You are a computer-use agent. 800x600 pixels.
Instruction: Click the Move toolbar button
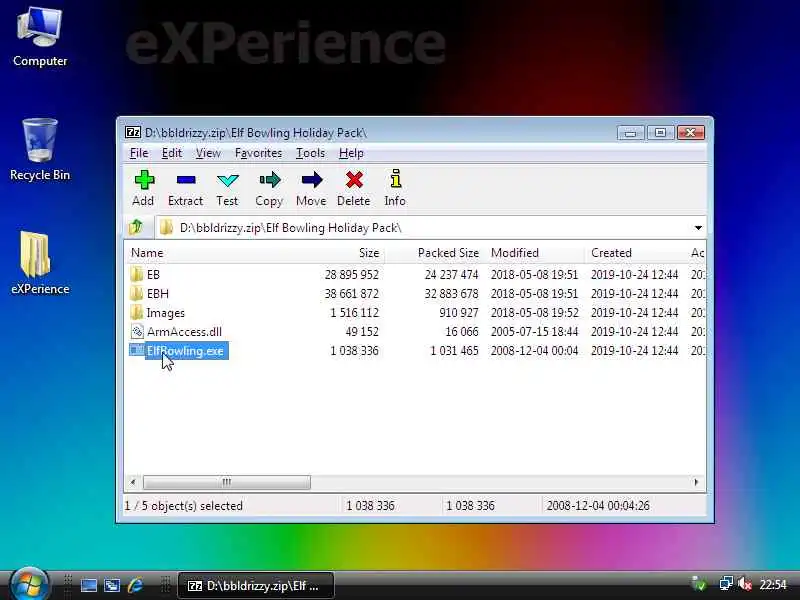click(311, 188)
